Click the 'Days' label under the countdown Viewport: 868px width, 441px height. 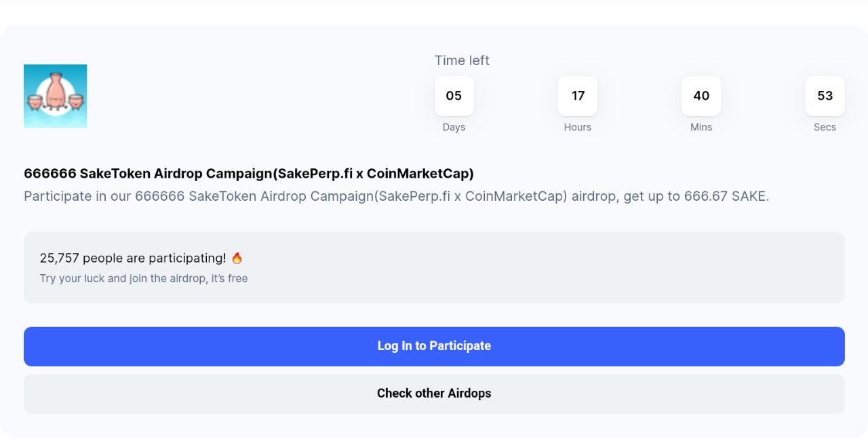point(454,127)
